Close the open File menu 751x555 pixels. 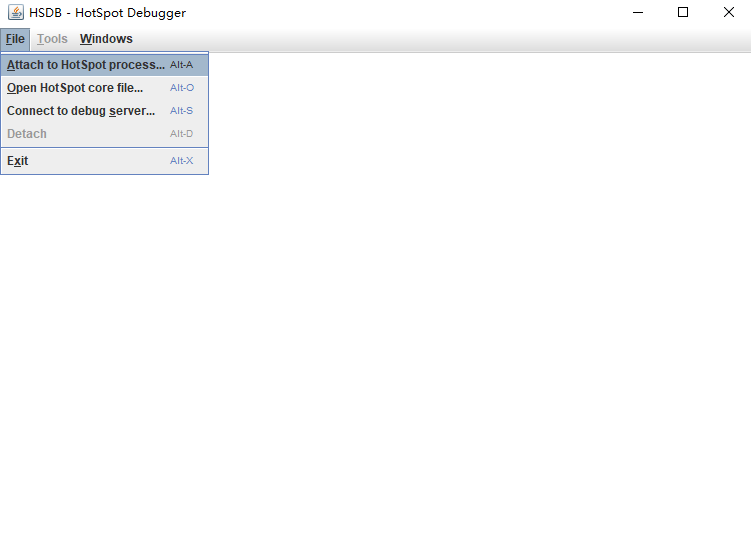click(x=15, y=39)
